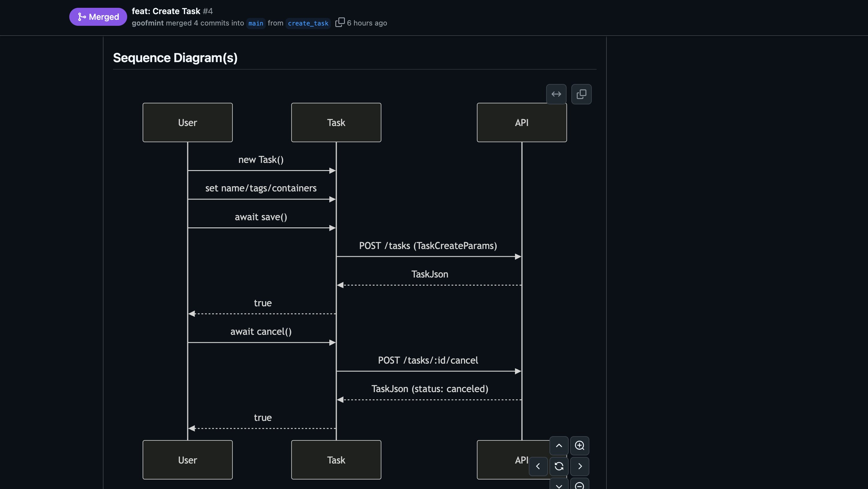Open the main branch link

click(256, 23)
